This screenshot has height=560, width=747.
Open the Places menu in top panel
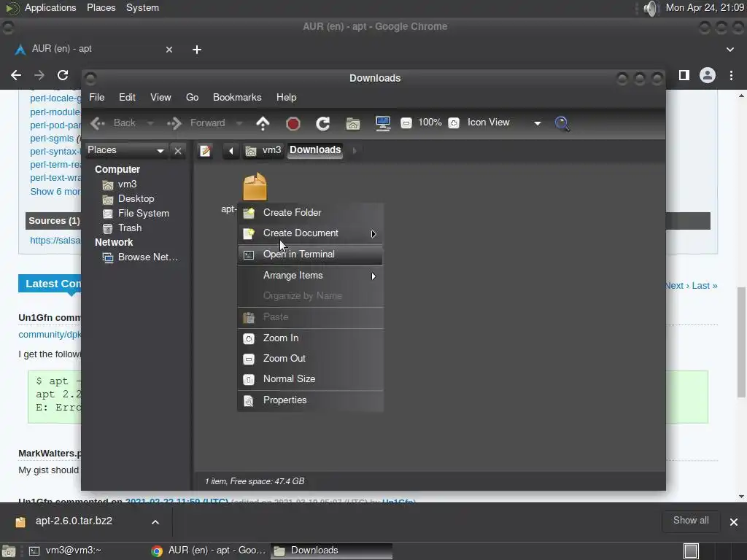pyautogui.click(x=101, y=8)
